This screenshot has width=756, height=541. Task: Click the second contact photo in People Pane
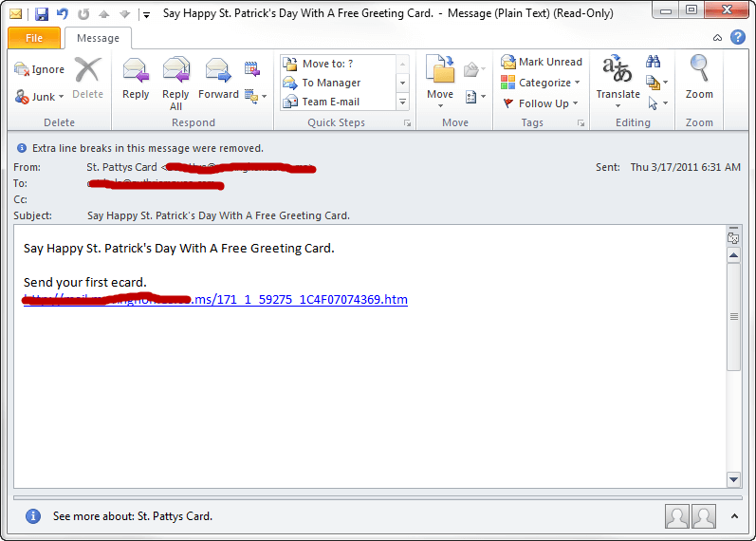(704, 516)
